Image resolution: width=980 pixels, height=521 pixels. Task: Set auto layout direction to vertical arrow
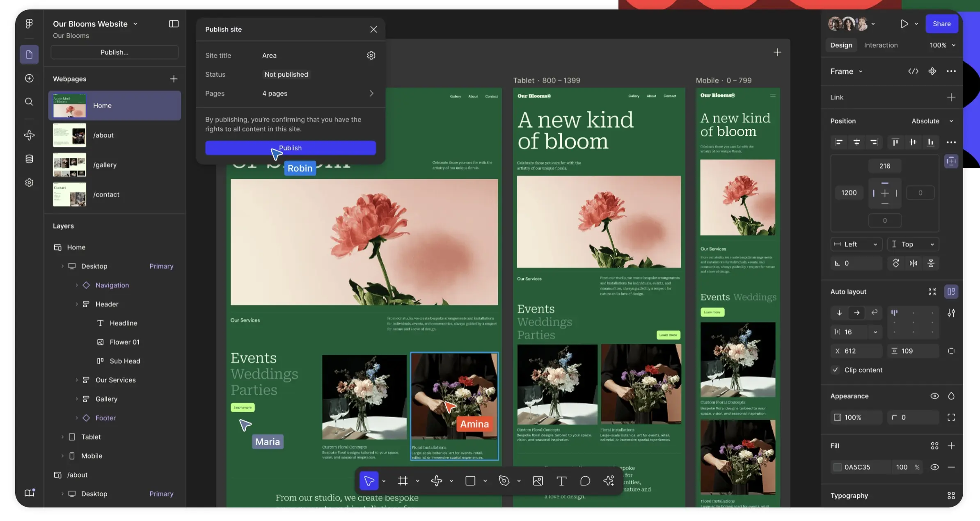[839, 313]
